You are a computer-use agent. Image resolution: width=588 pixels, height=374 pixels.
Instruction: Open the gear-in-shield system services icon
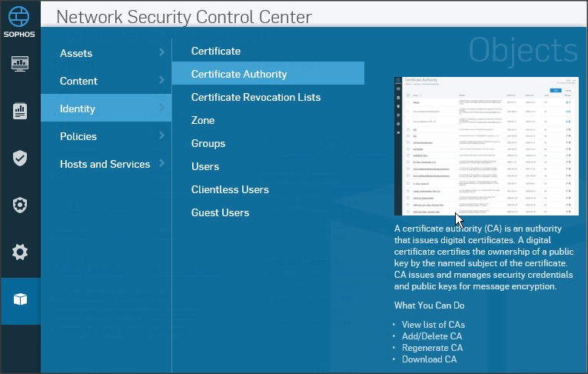pyautogui.click(x=20, y=205)
